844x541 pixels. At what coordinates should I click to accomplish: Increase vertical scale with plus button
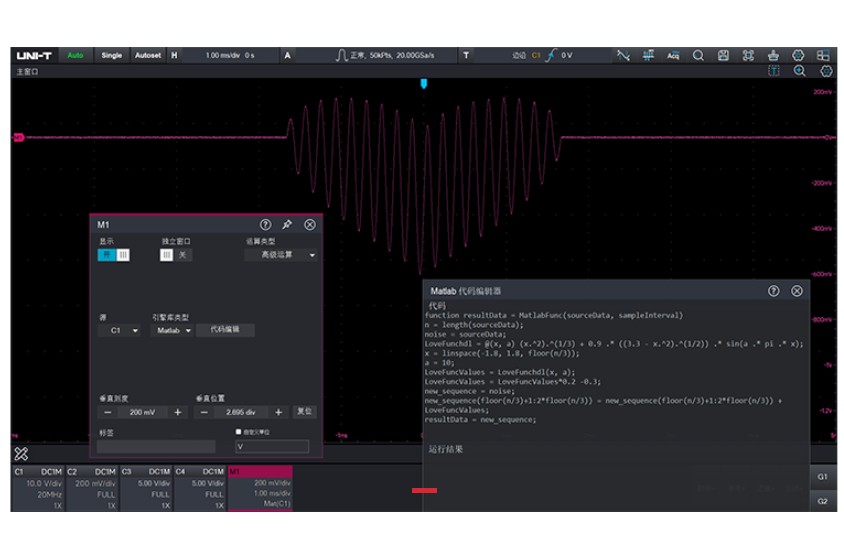[x=178, y=412]
